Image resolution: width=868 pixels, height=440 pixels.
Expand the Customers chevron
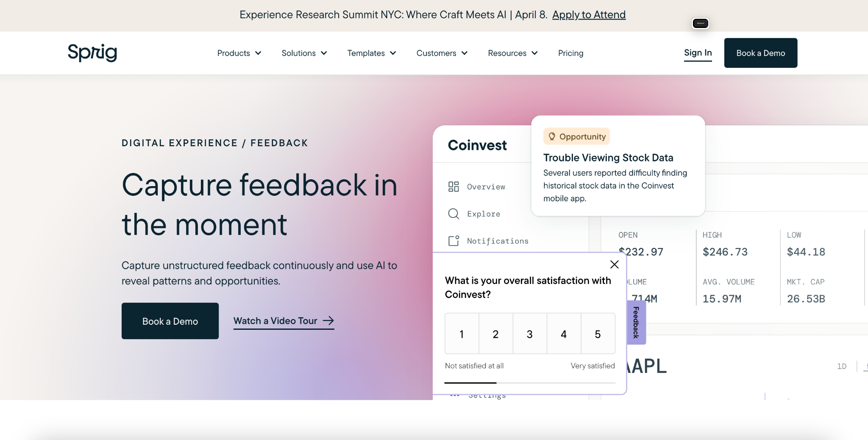pos(465,53)
